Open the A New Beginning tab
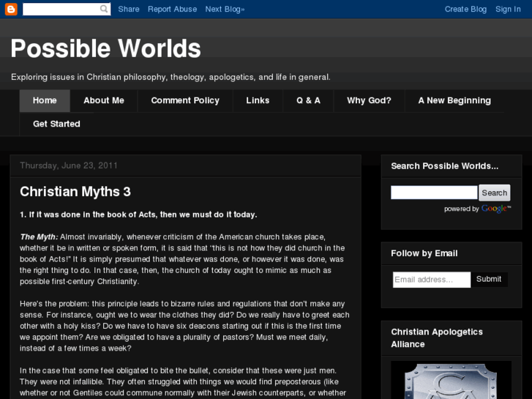The width and height of the screenshot is (532, 399). click(x=454, y=100)
